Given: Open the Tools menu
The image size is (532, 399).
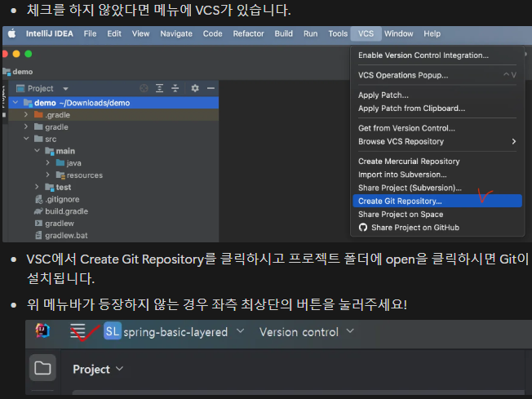Looking at the screenshot, I should click(338, 33).
